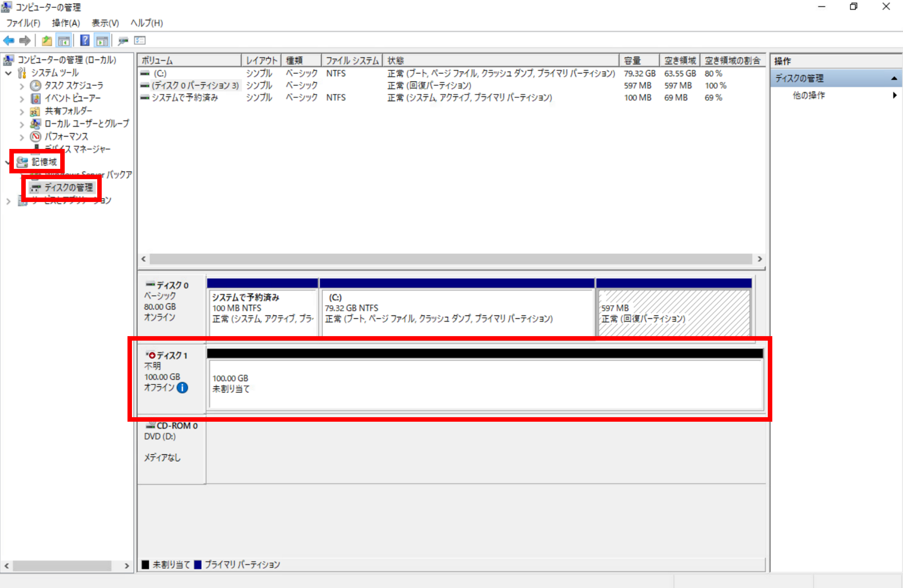Click the blue Back arrow toolbar icon
This screenshot has width=903, height=588.
click(8, 41)
